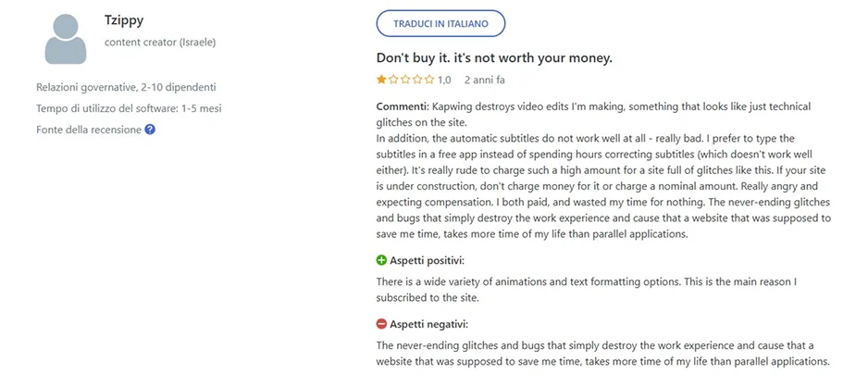Click the "2 anni fa" timestamp
This screenshot has height=386, width=868.
(x=484, y=81)
